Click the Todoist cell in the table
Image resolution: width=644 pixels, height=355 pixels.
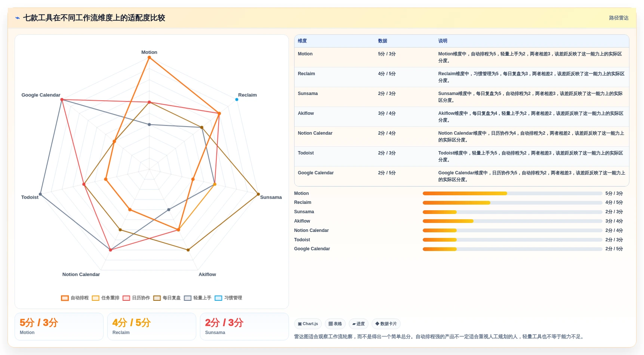306,153
